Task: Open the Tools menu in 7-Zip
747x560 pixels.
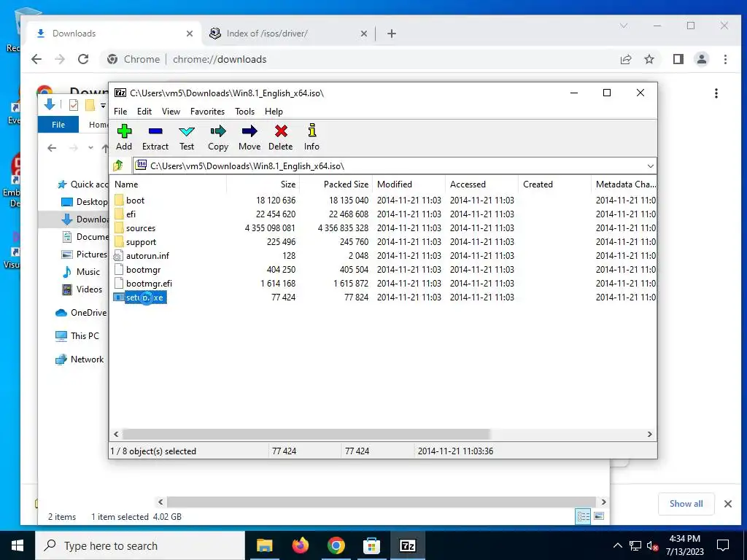Action: (x=245, y=112)
